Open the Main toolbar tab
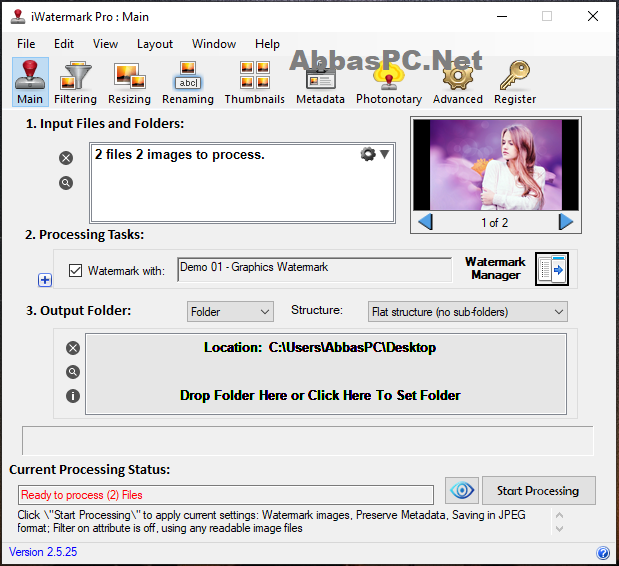The height and width of the screenshot is (566, 619). tap(30, 82)
